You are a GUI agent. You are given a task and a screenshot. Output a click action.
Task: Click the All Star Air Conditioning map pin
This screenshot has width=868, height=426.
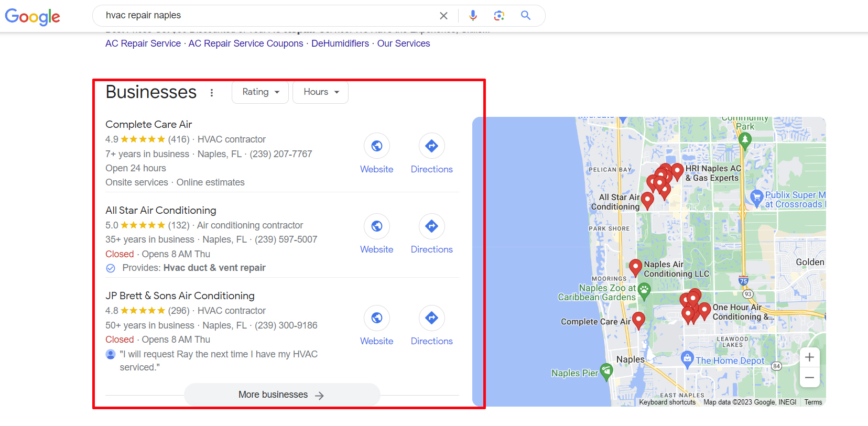tap(647, 201)
